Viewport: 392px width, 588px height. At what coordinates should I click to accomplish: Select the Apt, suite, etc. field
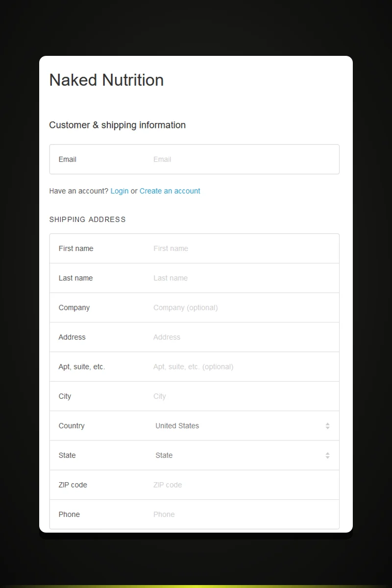tap(194, 367)
